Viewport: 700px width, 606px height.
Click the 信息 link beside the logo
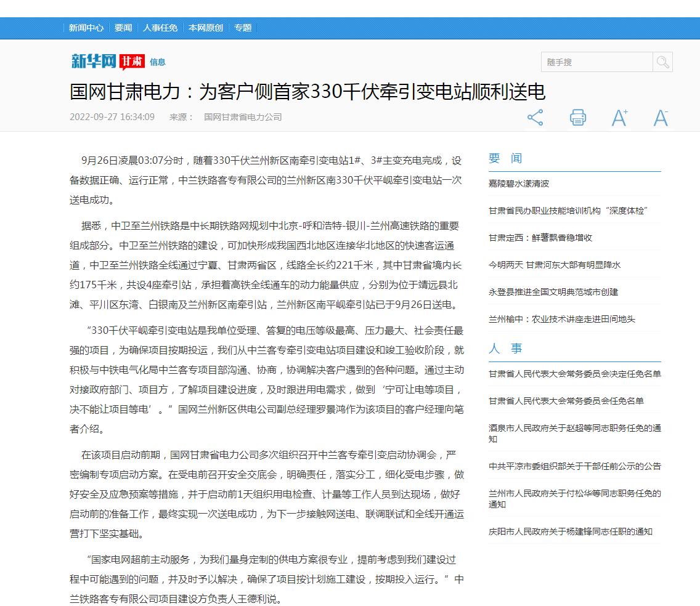158,62
